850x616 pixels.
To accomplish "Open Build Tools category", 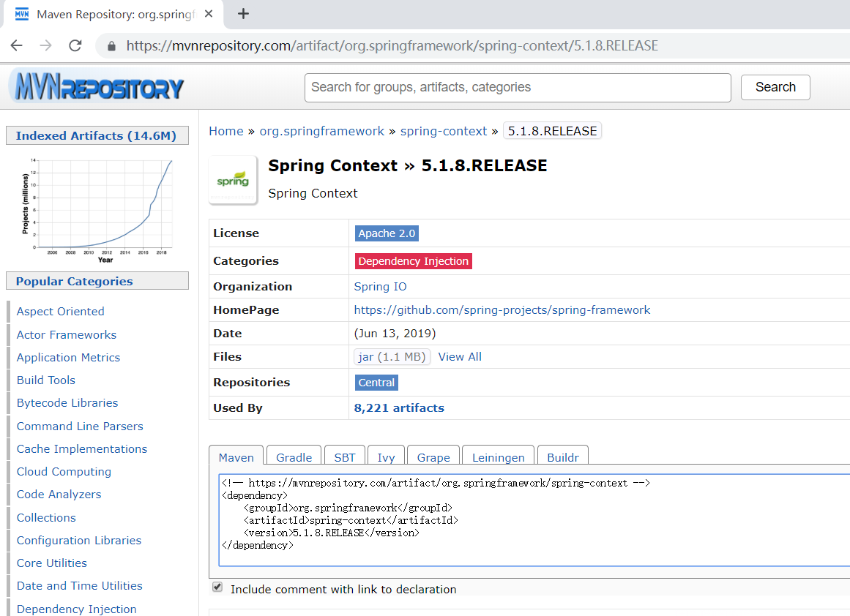I will coord(46,380).
